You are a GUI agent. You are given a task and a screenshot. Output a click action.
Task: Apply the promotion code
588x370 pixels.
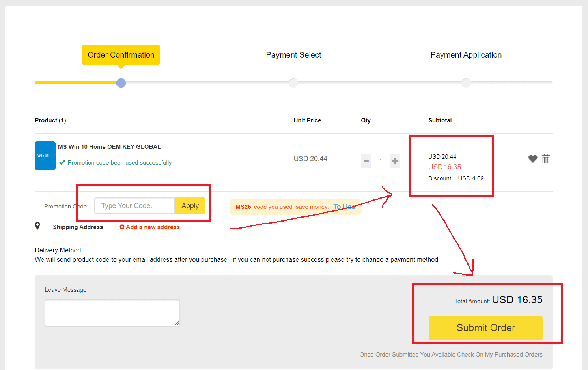click(190, 206)
